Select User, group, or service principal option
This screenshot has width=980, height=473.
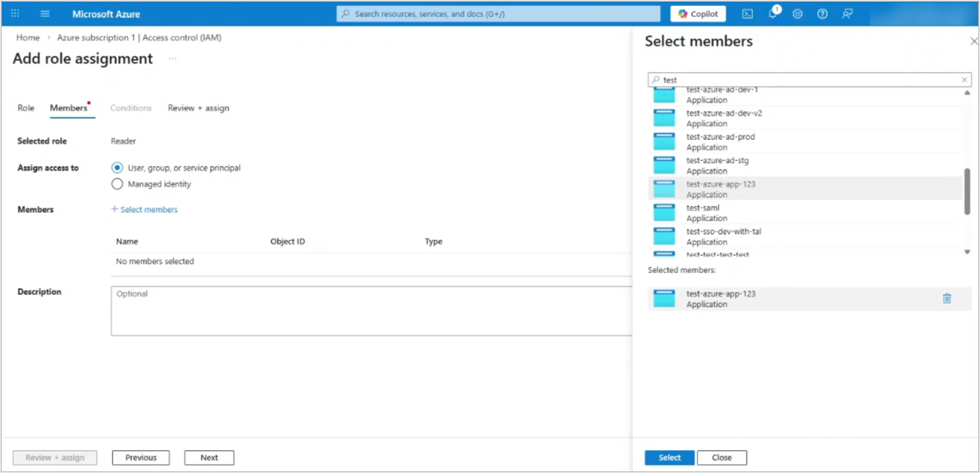point(117,168)
